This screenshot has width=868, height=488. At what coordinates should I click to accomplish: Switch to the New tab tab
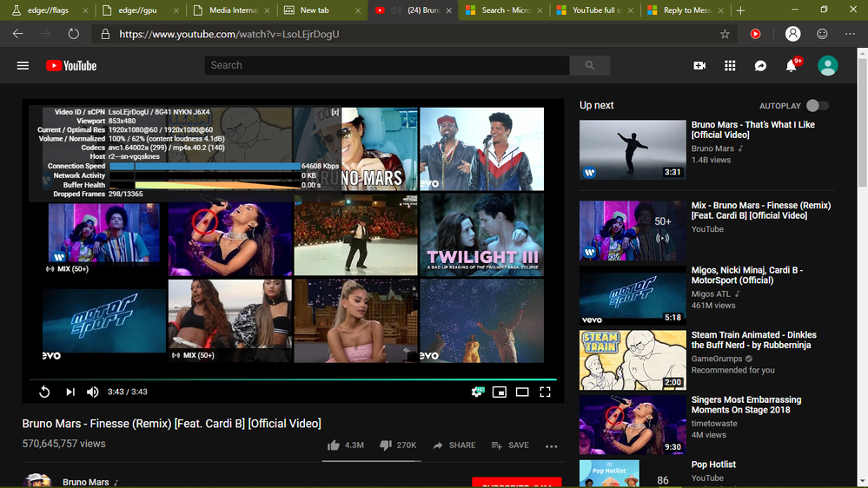click(x=315, y=10)
